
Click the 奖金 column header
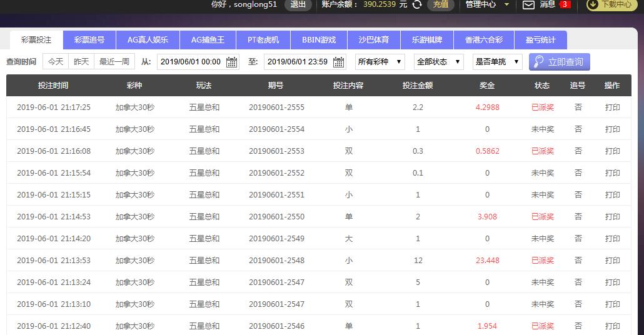[487, 86]
